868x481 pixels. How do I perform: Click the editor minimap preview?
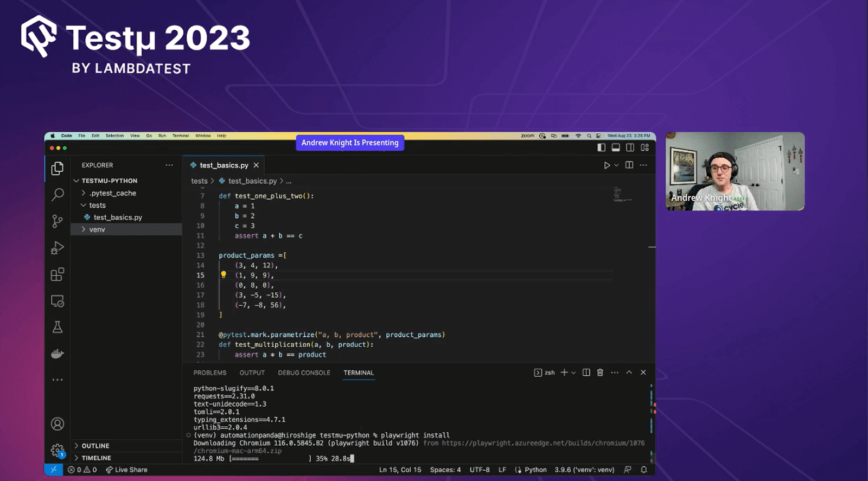point(622,194)
